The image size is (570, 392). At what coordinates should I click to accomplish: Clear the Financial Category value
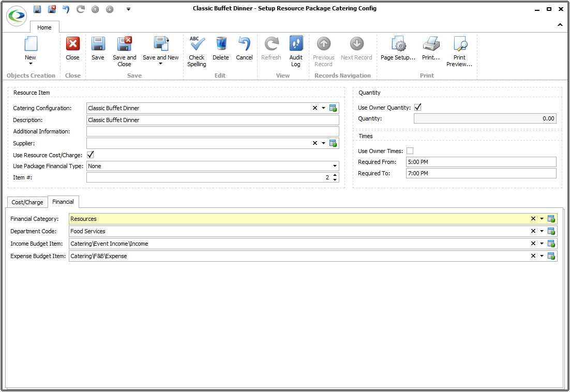533,219
